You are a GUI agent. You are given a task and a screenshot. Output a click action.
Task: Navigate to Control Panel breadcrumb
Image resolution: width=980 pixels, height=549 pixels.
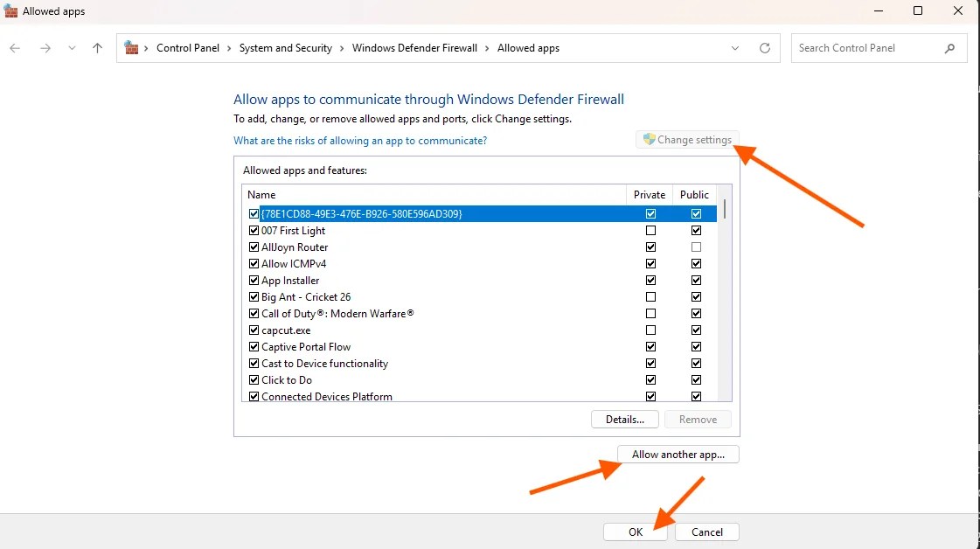(187, 48)
